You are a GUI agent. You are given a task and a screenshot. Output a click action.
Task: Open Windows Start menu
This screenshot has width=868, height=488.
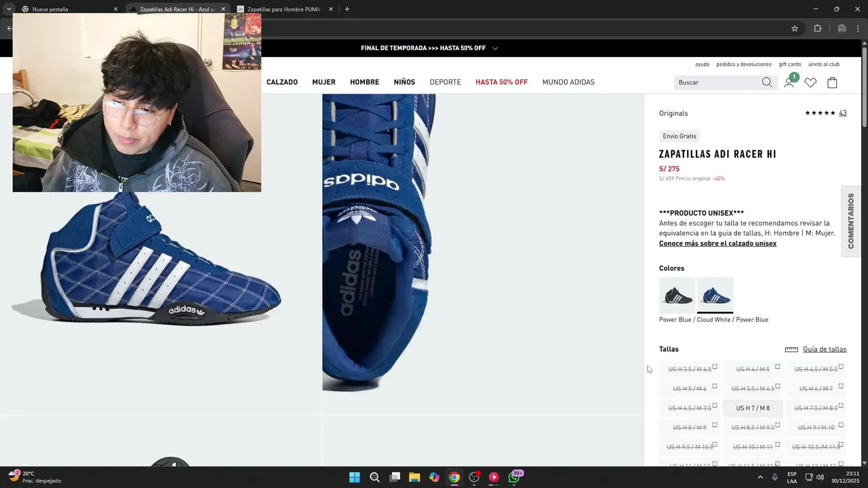tap(355, 477)
